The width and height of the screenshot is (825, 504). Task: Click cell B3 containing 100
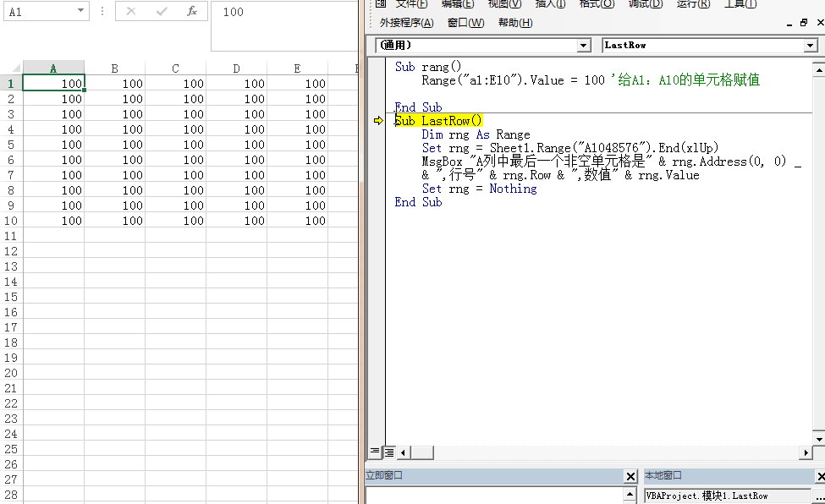(x=115, y=113)
